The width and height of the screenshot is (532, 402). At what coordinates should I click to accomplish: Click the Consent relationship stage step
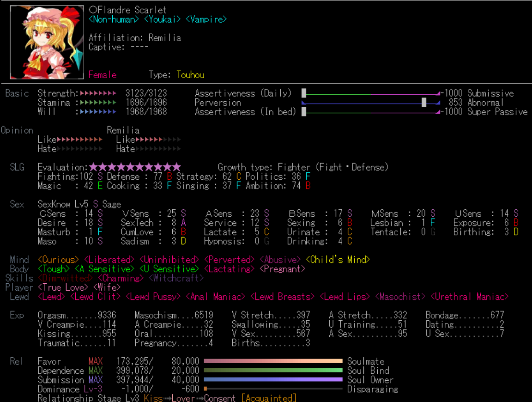219,398
